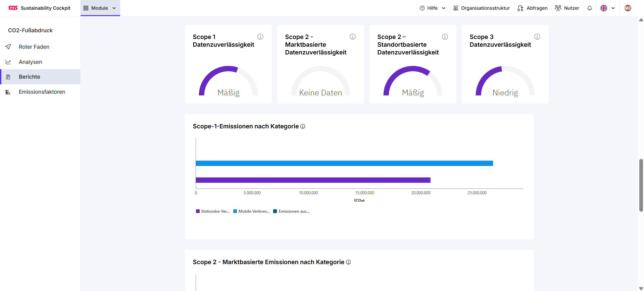Click info icon on Scope 3 Datenzuverlässigkeit card
644x291 pixels.
537,37
